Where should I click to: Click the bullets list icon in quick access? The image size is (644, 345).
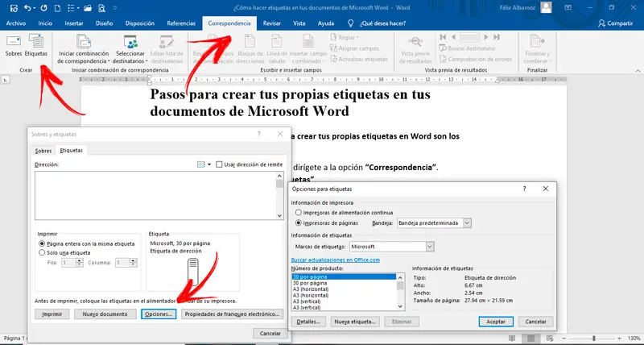point(70,7)
